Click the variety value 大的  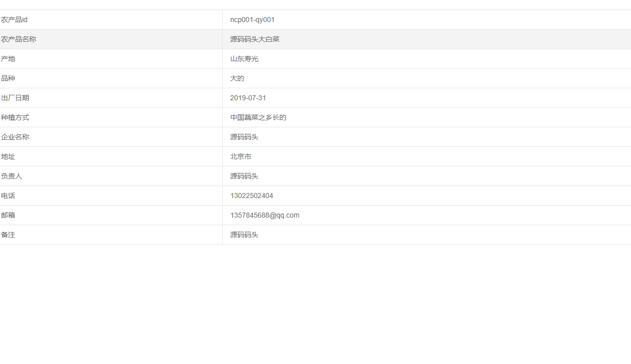tap(236, 78)
